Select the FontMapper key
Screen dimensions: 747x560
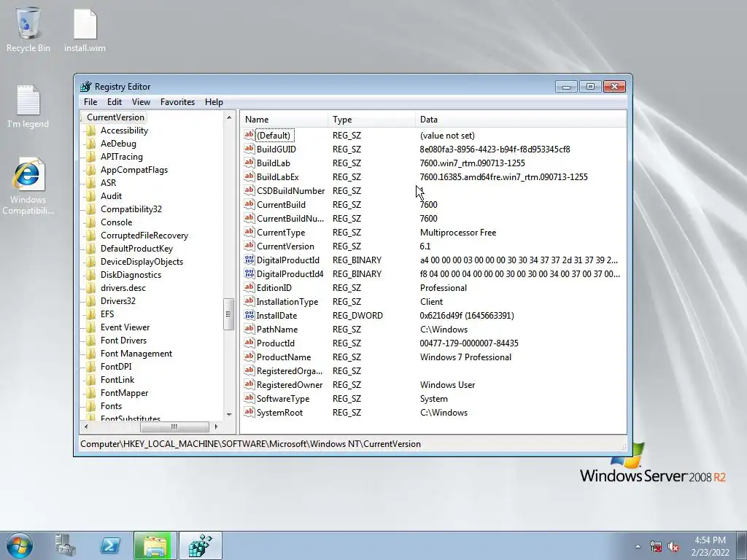tap(124, 393)
